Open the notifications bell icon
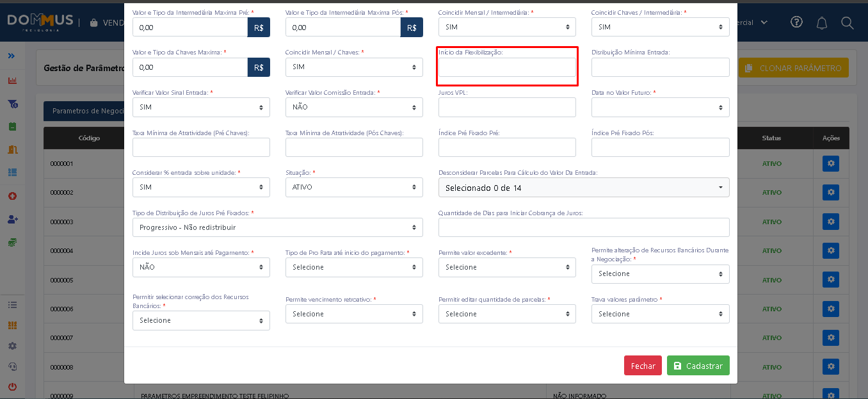The width and height of the screenshot is (868, 399). (x=822, y=22)
